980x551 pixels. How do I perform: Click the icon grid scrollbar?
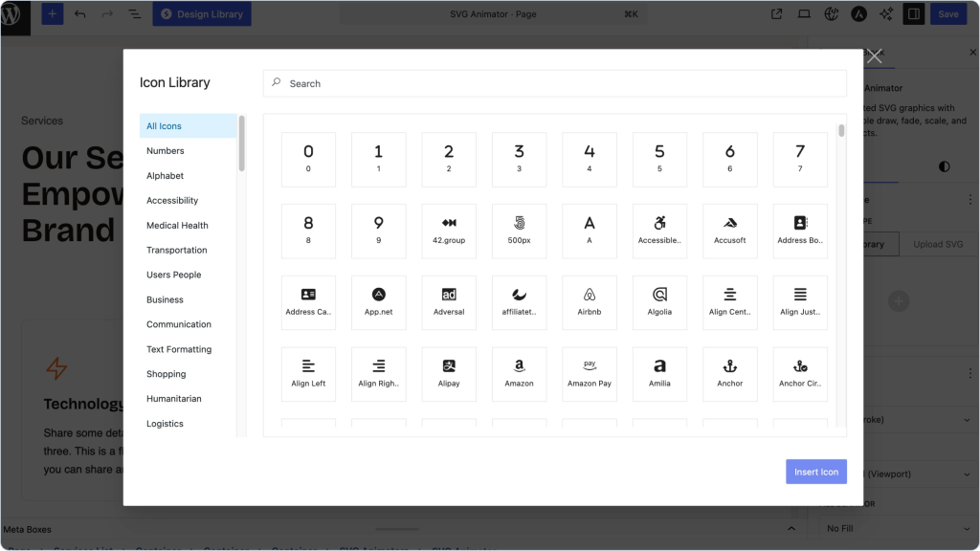point(841,130)
